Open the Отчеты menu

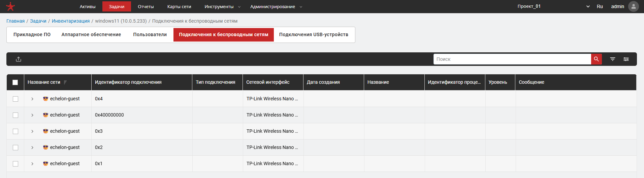146,6
